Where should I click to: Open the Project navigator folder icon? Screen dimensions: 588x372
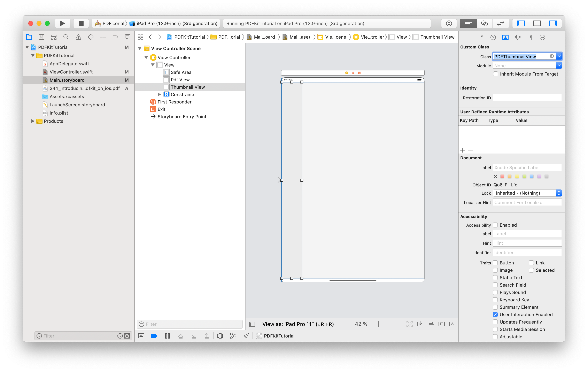pyautogui.click(x=29, y=37)
